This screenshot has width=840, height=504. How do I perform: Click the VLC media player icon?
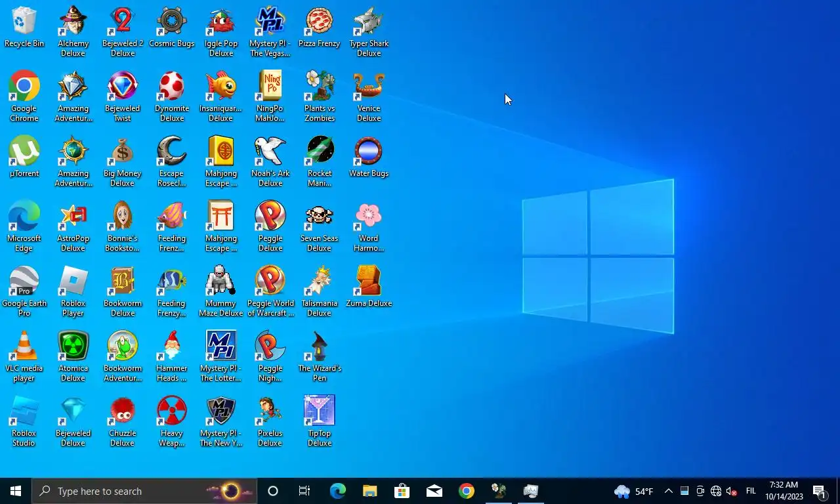(x=24, y=356)
